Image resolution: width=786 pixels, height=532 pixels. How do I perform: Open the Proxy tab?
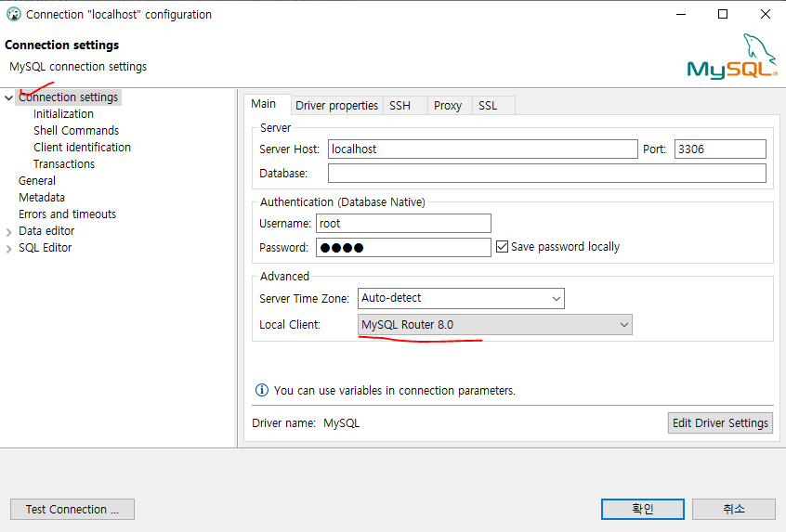[x=448, y=106]
